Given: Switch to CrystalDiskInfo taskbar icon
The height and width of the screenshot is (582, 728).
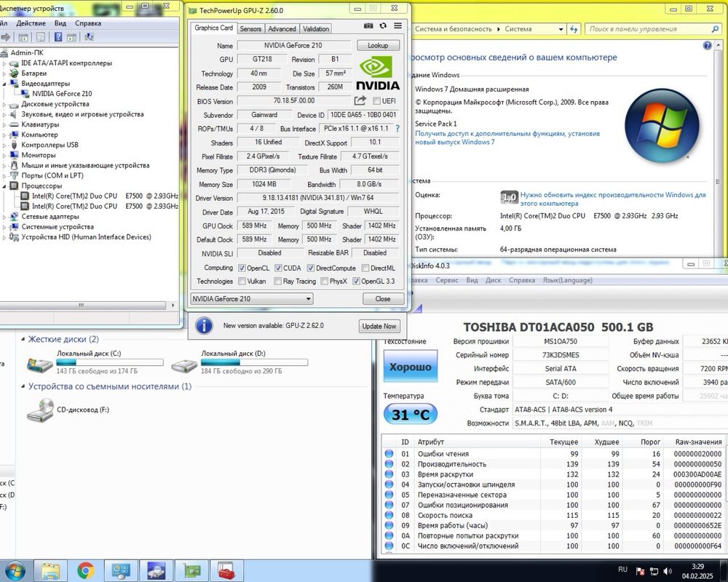Looking at the screenshot, I should click(156, 571).
